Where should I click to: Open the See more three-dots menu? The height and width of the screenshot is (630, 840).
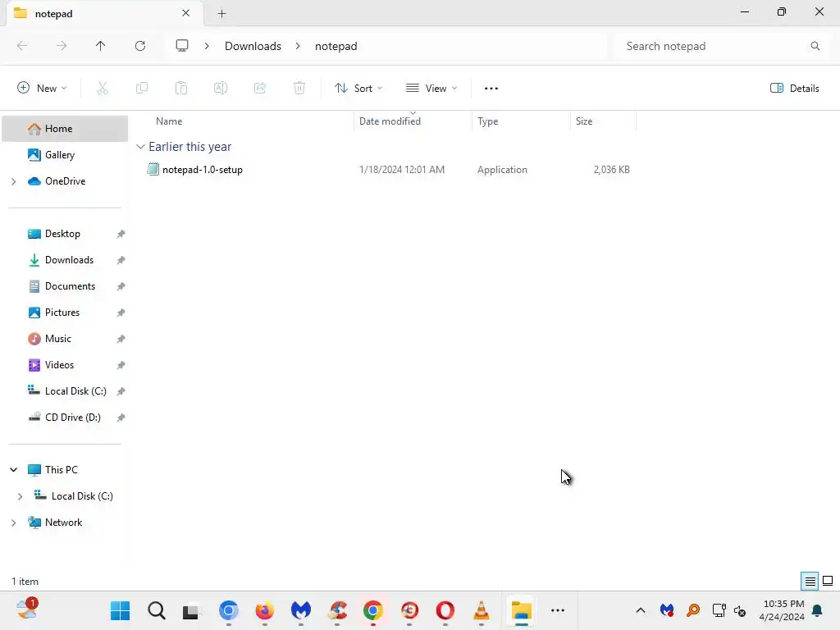click(491, 89)
